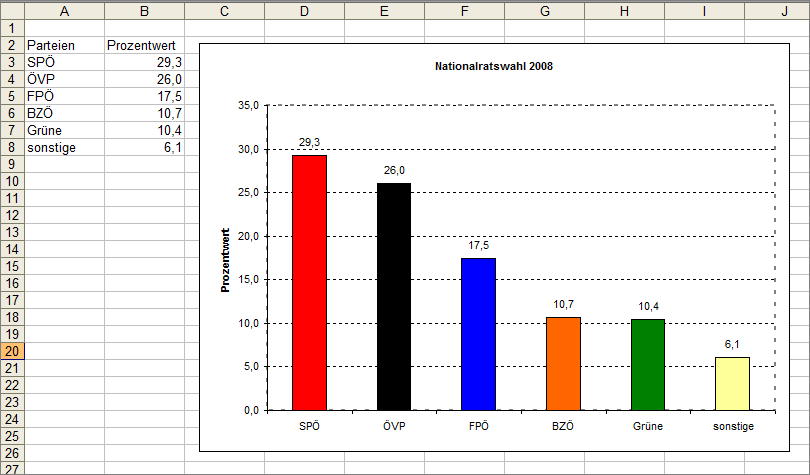810x475 pixels.
Task: Select the vertical Prozentwert axis title
Action: 226,260
